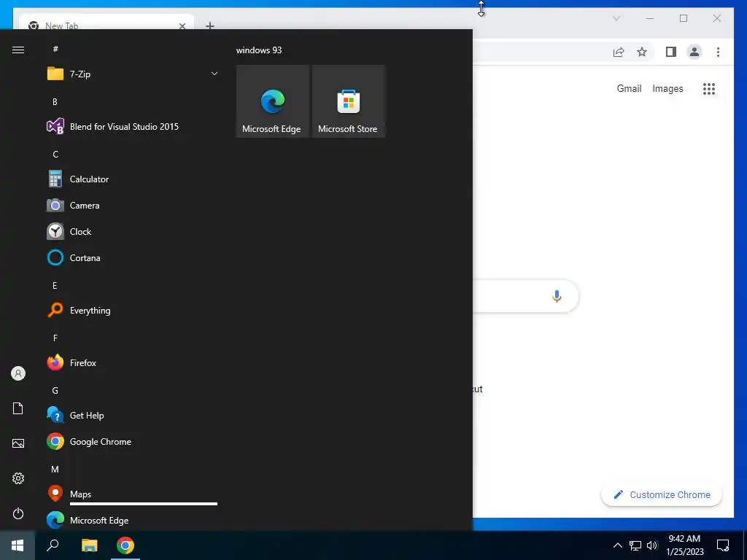Open the Google apps grid
747x560 pixels.
click(x=709, y=88)
